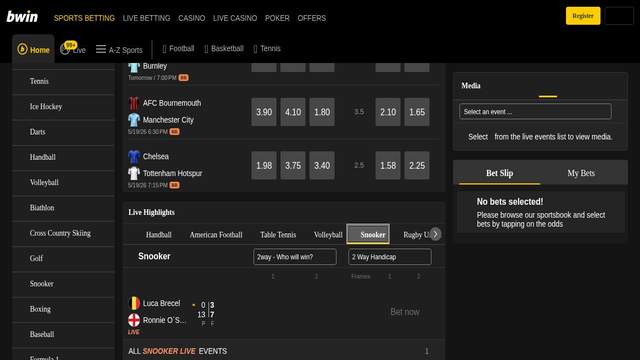Open Cross Country Skiing in the sidebar
This screenshot has width=640, height=360.
(x=64, y=233)
